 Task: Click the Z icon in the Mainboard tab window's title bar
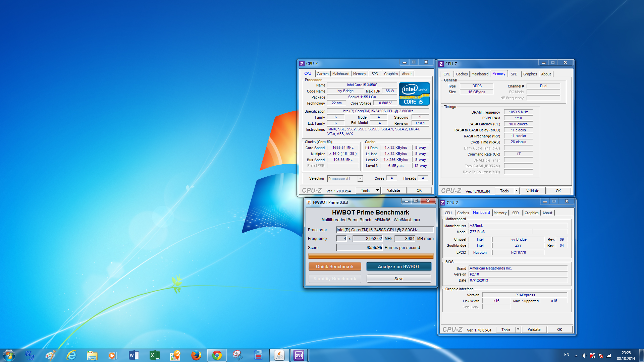(442, 203)
